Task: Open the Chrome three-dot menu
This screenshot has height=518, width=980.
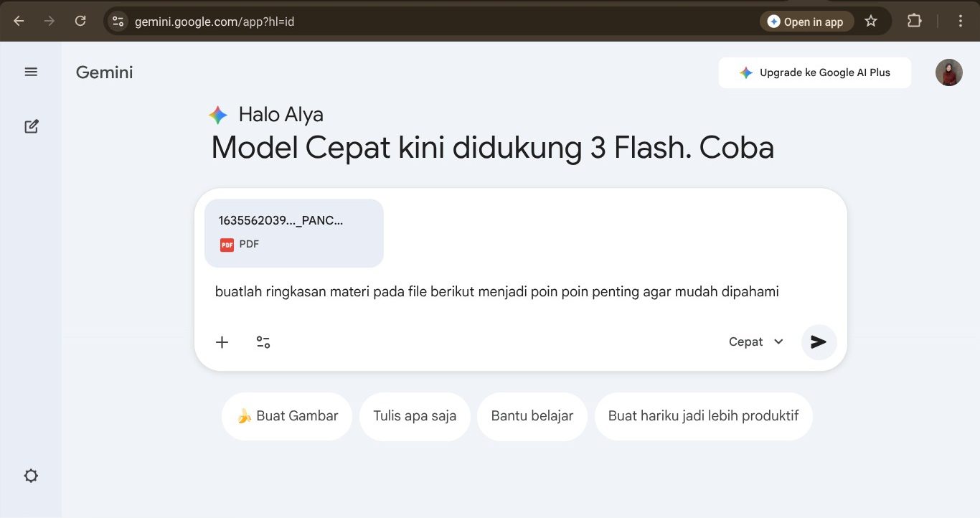Action: (960, 21)
